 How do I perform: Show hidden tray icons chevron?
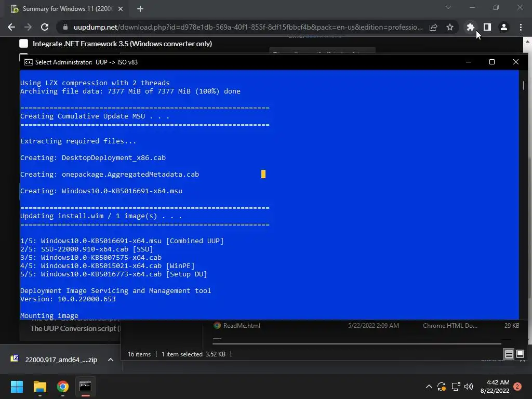click(x=429, y=387)
